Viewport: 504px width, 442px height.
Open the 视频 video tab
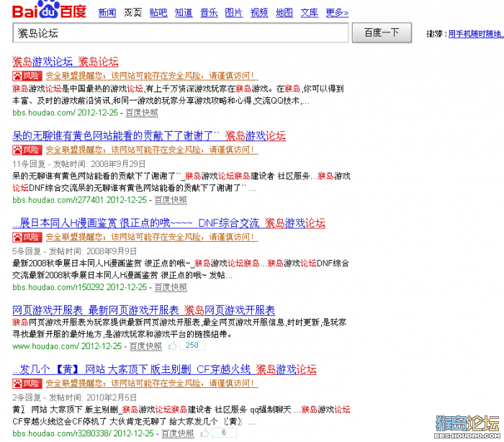(x=259, y=13)
